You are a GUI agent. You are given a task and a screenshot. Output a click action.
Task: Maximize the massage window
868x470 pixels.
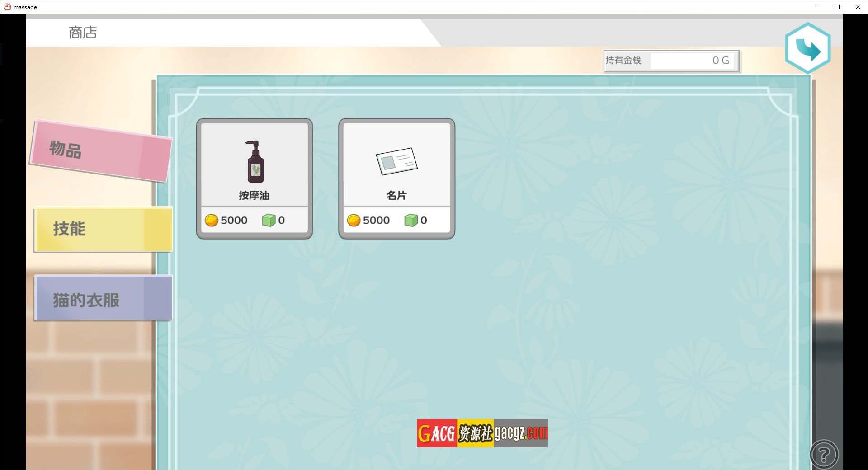pos(837,7)
